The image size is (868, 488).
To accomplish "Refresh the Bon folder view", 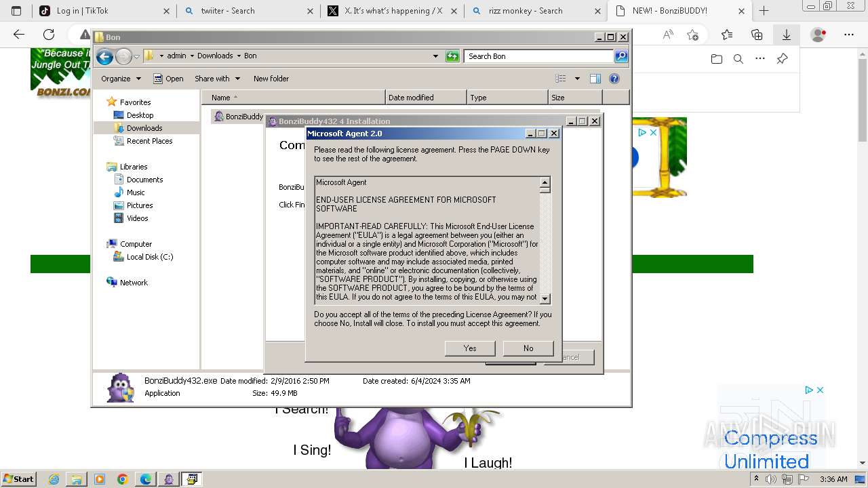I will click(452, 56).
